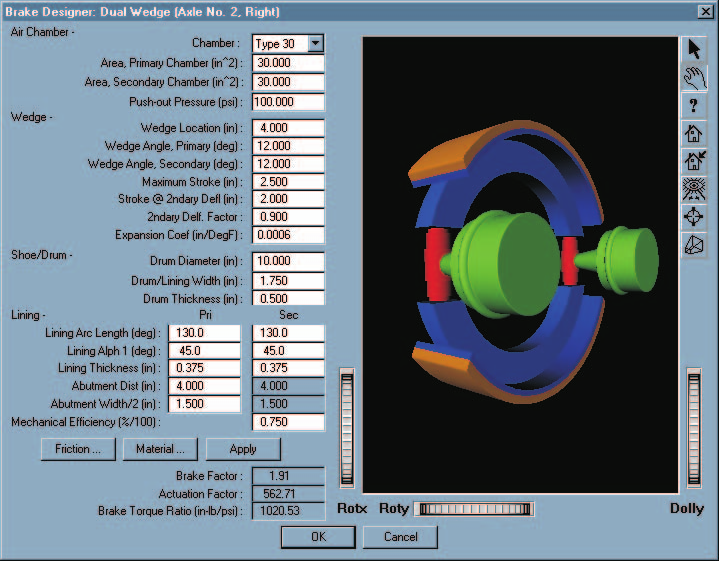Viewport: 719px width, 561px height.
Task: Click the Roty horizontal thumbwheel
Action: pyautogui.click(x=474, y=509)
